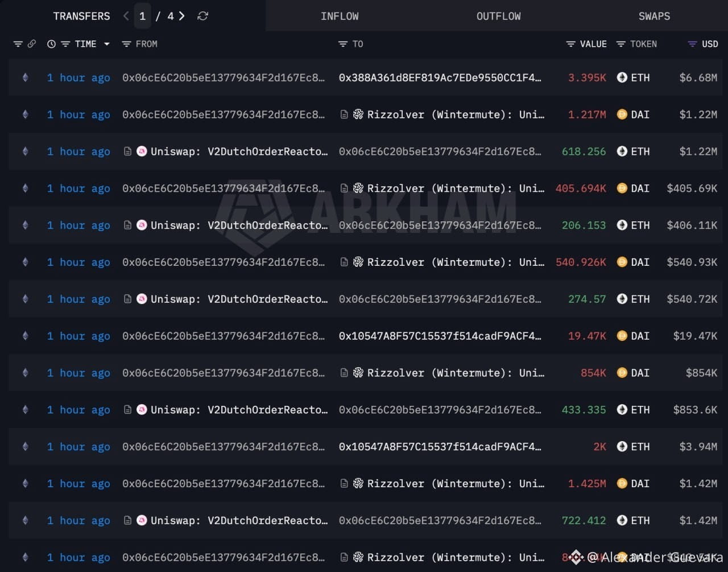Click the Uniswap logo in the 274.57 ETH row
The height and width of the screenshot is (572, 728).
[x=142, y=299]
